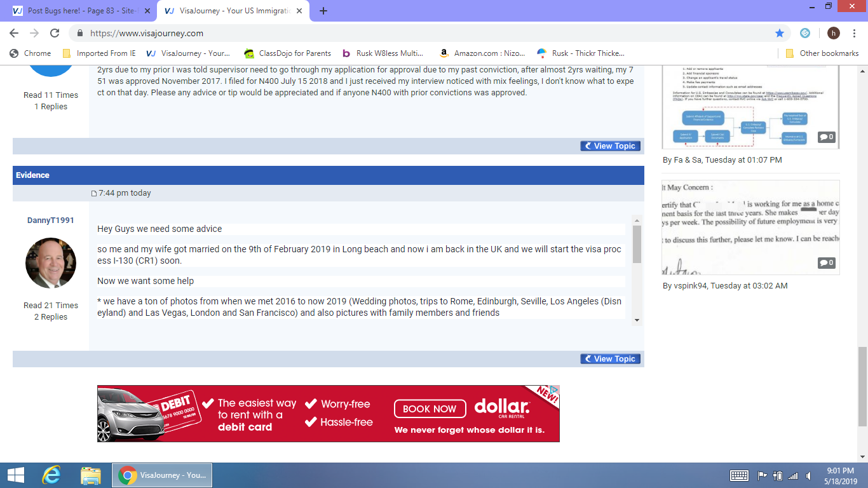This screenshot has width=868, height=488.
Task: Open the Chrome profile avatar
Action: [833, 33]
